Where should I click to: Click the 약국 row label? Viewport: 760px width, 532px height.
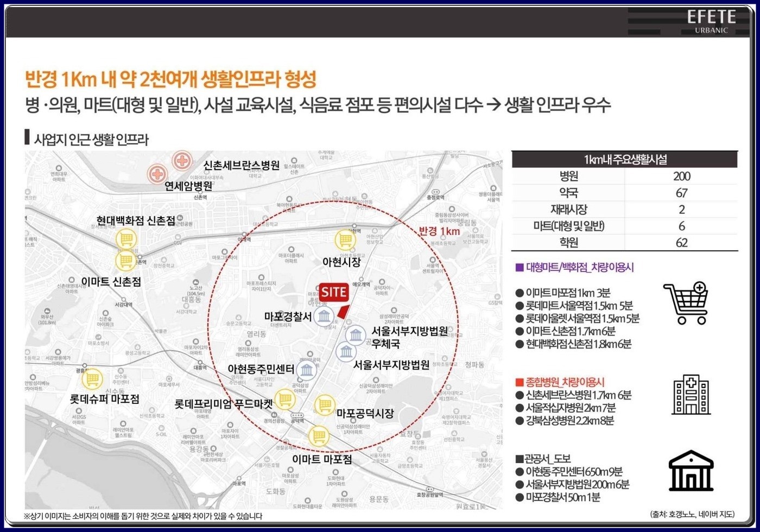[569, 193]
